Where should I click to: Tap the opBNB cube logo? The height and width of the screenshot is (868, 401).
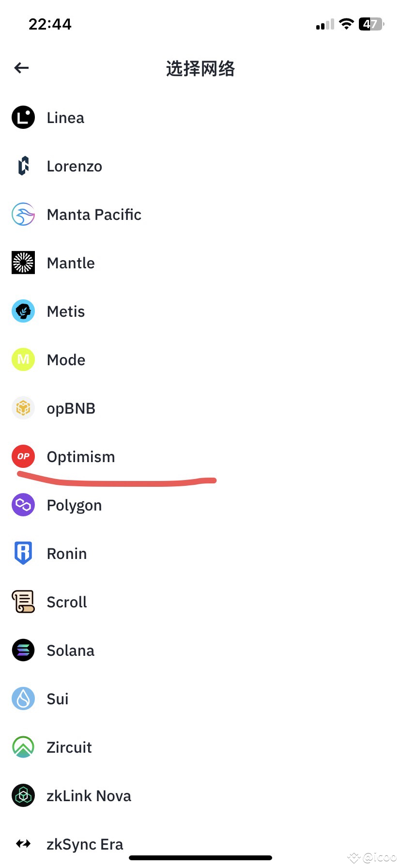tap(23, 408)
